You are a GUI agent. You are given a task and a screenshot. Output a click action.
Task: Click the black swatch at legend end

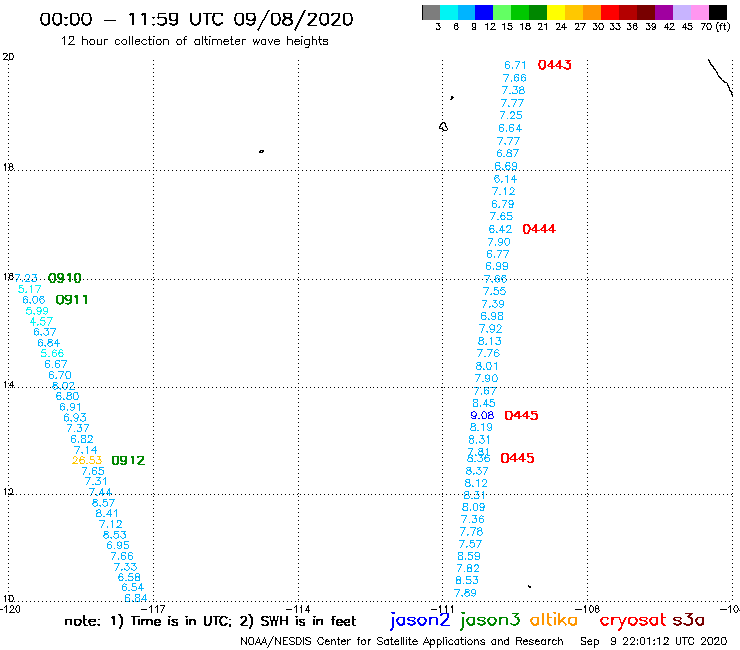[717, 12]
